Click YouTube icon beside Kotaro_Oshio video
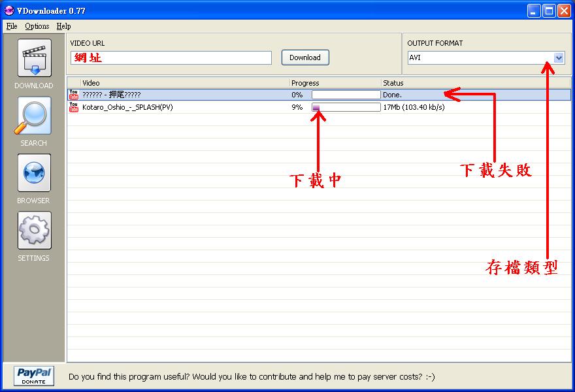 tap(73, 107)
